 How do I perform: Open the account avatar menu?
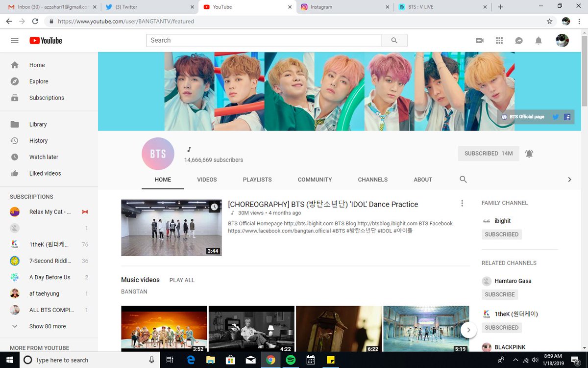click(562, 41)
